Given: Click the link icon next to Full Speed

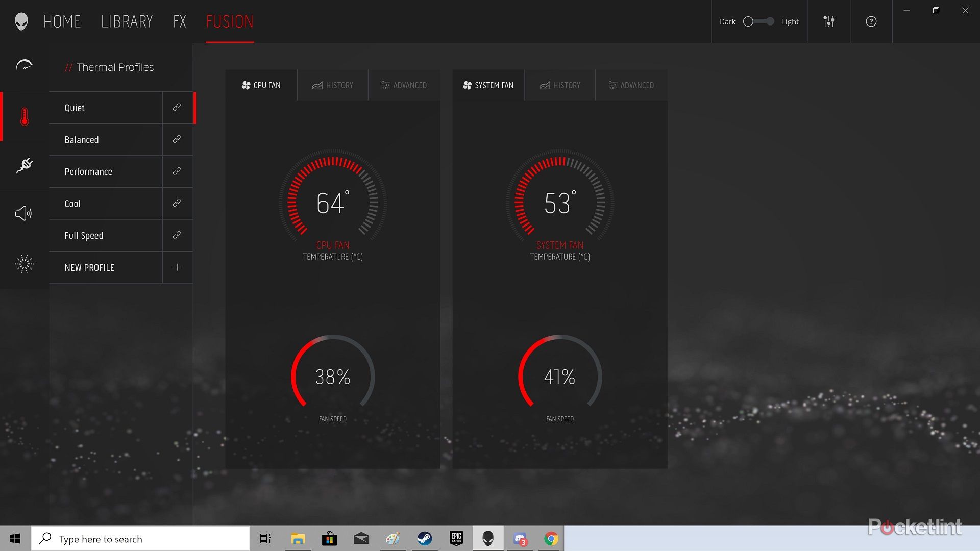Looking at the screenshot, I should pyautogui.click(x=177, y=235).
